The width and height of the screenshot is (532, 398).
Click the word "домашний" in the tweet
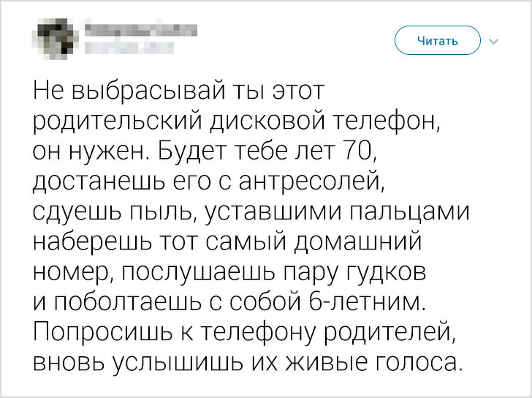[361, 241]
